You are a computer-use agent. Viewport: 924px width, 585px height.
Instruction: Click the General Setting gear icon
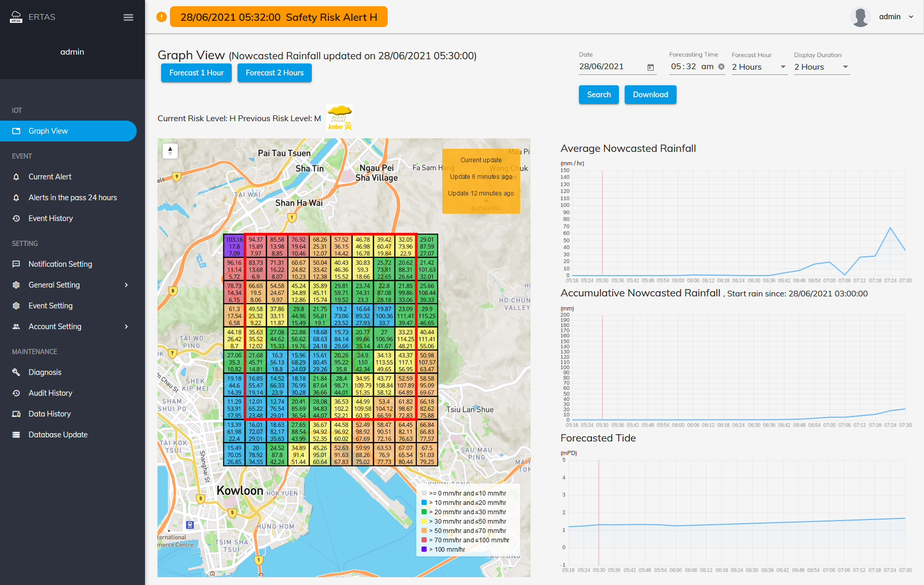click(16, 285)
